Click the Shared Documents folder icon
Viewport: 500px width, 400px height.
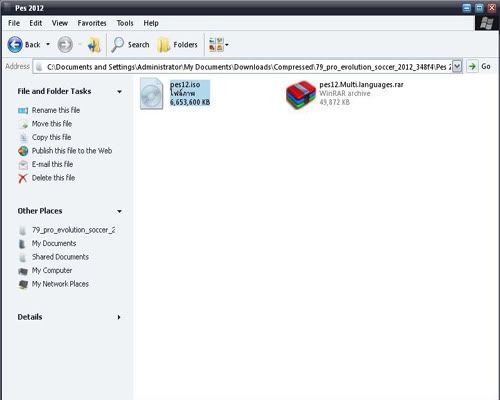[x=23, y=257]
